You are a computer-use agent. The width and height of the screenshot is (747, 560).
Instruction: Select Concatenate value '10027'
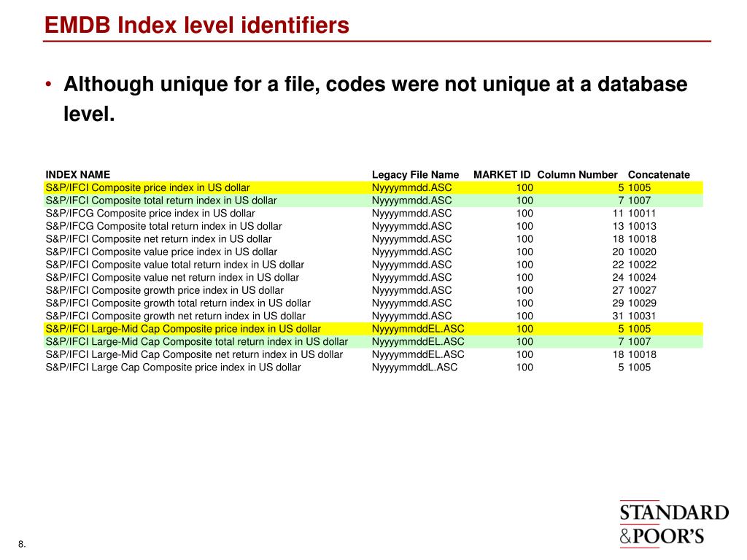(642, 290)
